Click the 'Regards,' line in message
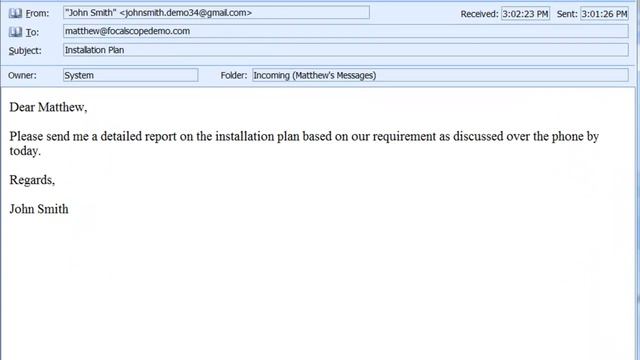Screen dimensions: 640x360 (32, 180)
